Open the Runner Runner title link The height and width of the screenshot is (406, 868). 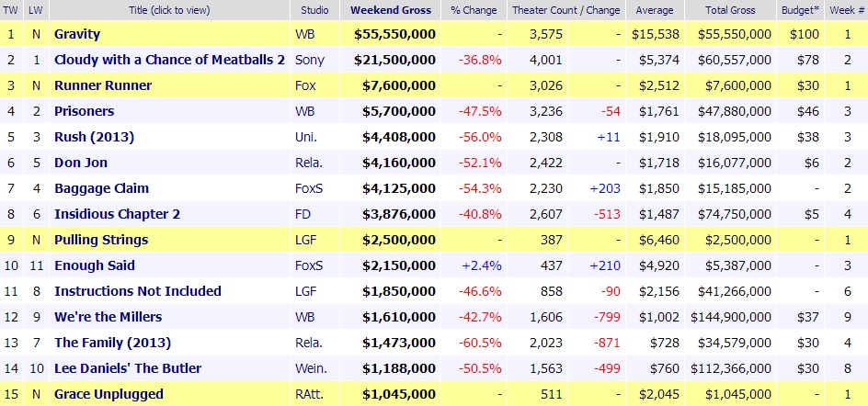103,85
